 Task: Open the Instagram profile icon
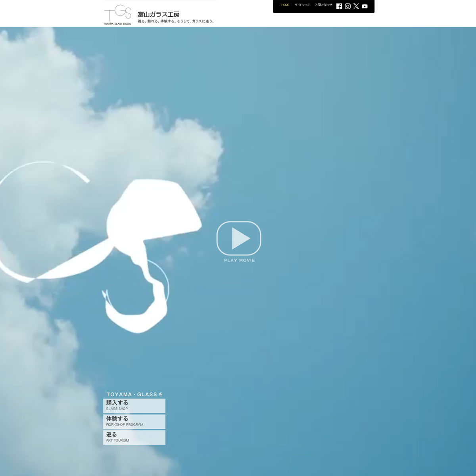coord(347,6)
